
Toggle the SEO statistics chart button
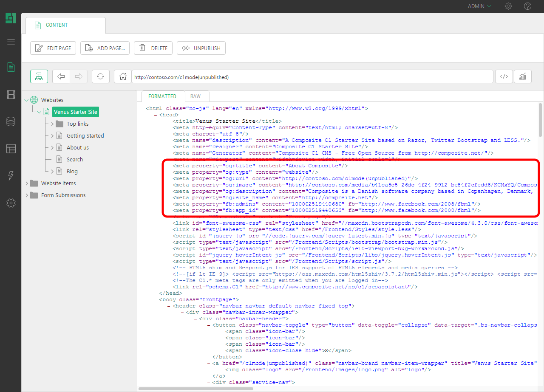523,76
